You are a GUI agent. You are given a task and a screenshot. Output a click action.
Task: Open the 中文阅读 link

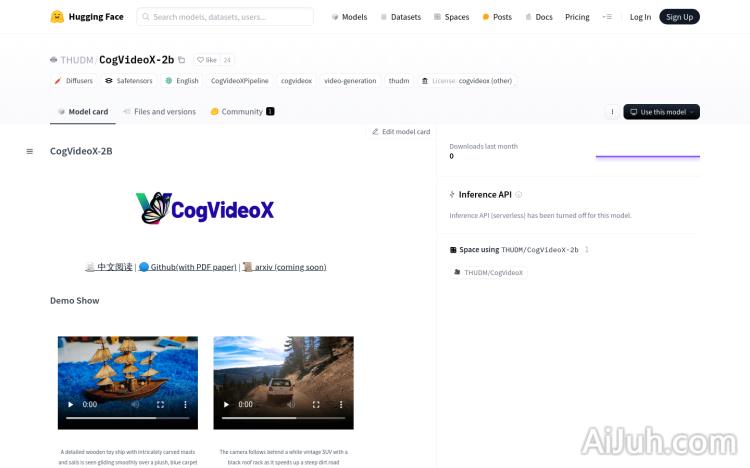coord(109,267)
